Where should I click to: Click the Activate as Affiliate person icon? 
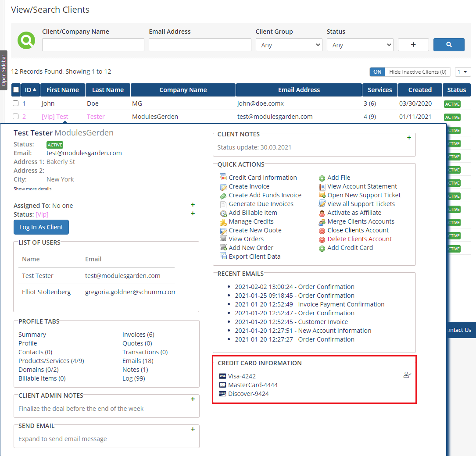[x=322, y=213]
